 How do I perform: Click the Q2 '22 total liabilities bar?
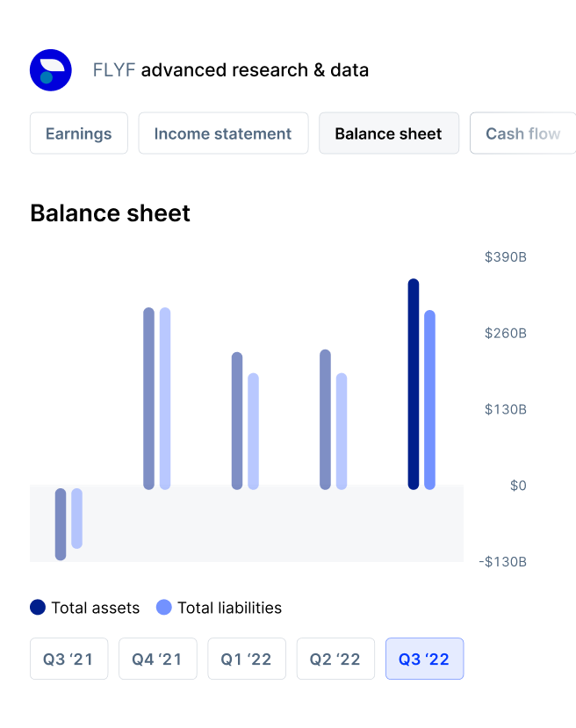pyautogui.click(x=342, y=430)
